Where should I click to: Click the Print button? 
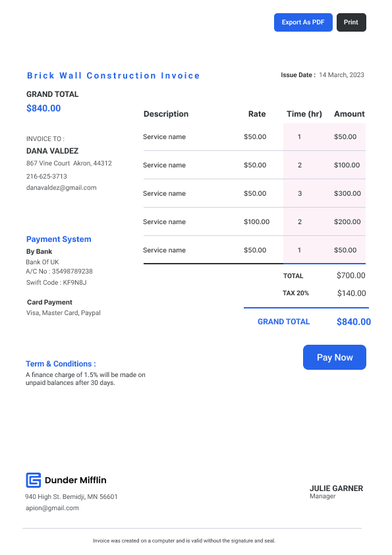[x=351, y=22]
